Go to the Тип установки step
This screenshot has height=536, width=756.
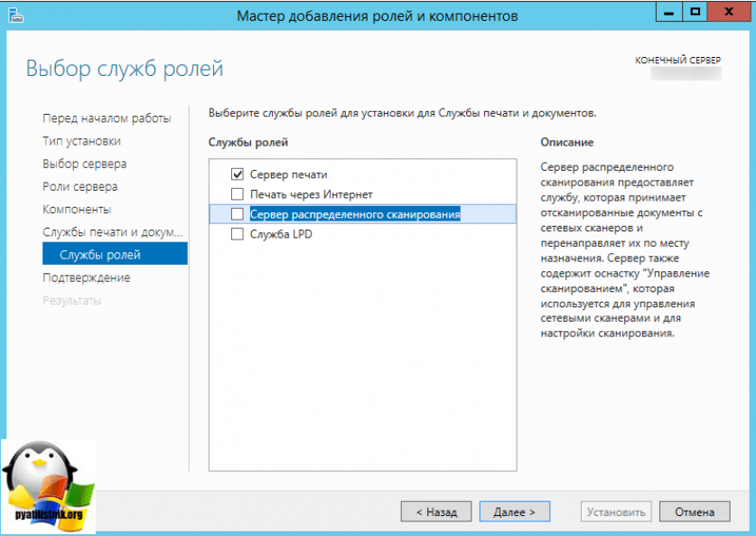(x=81, y=141)
